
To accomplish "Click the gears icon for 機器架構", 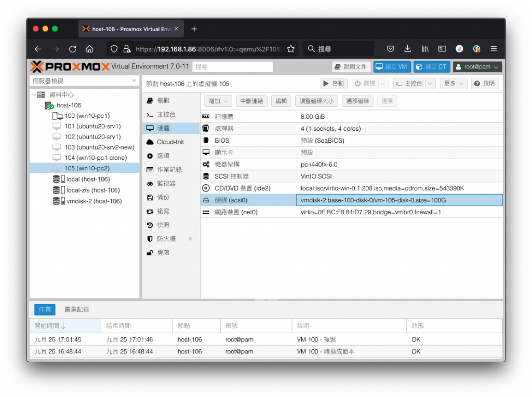I will [206, 164].
